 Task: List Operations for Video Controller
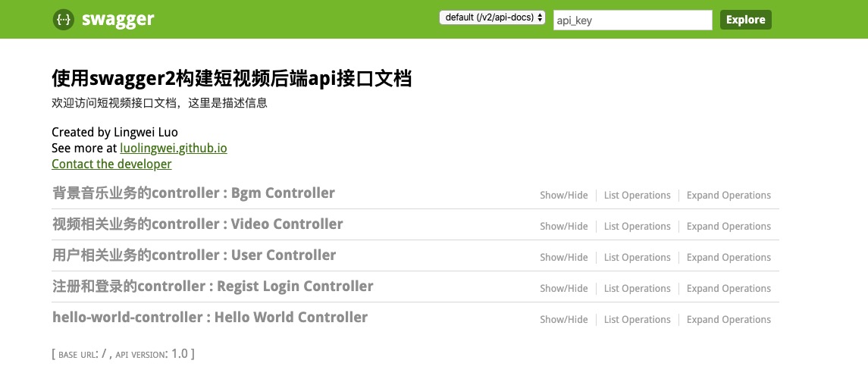point(637,226)
